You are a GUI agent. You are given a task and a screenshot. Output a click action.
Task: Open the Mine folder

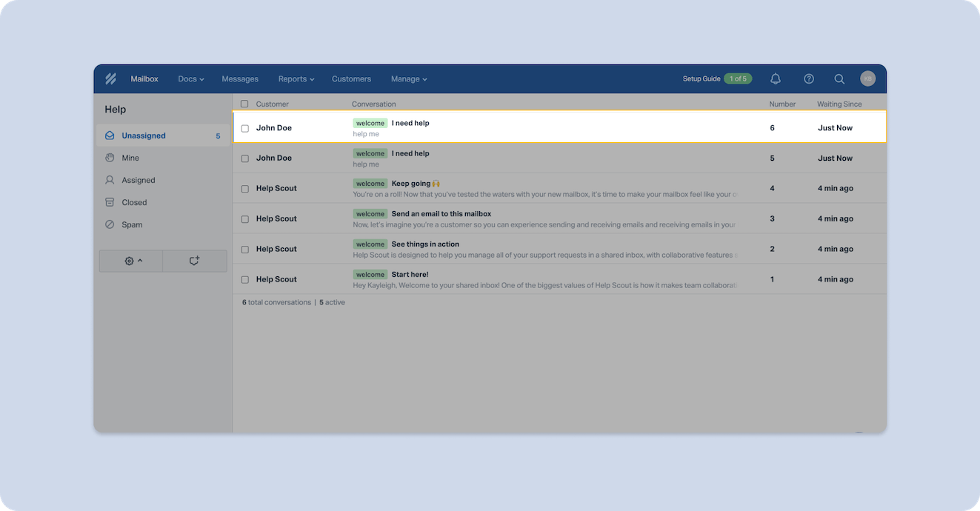coord(164,158)
